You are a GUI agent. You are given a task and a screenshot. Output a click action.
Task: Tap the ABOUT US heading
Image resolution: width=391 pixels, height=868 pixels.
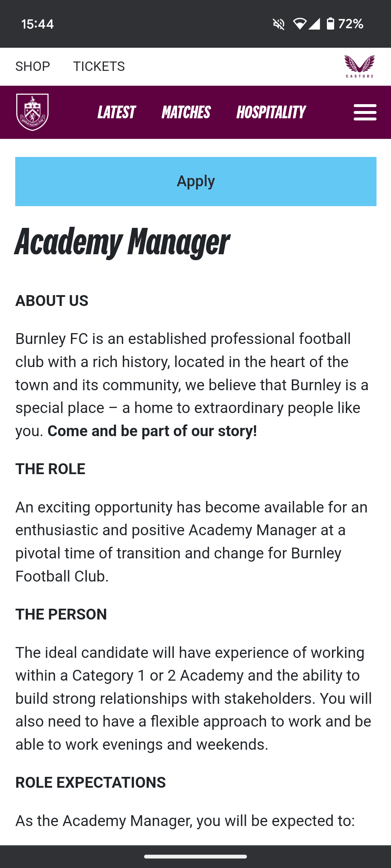(52, 301)
